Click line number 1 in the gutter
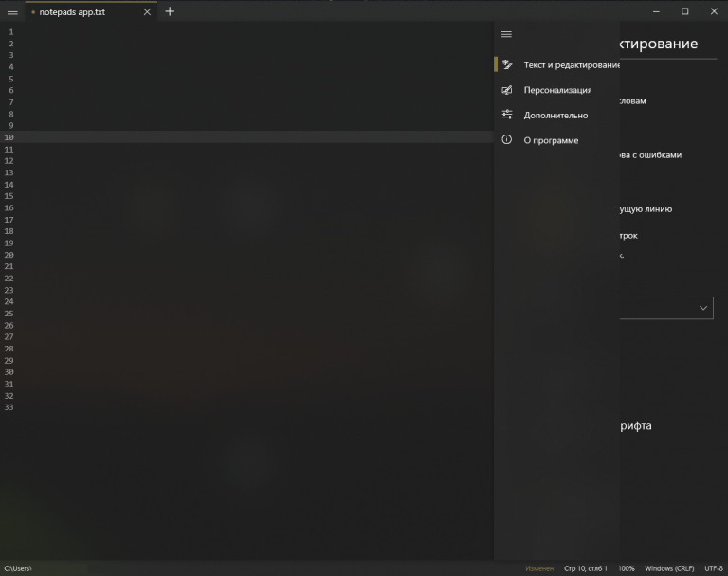 click(x=11, y=32)
